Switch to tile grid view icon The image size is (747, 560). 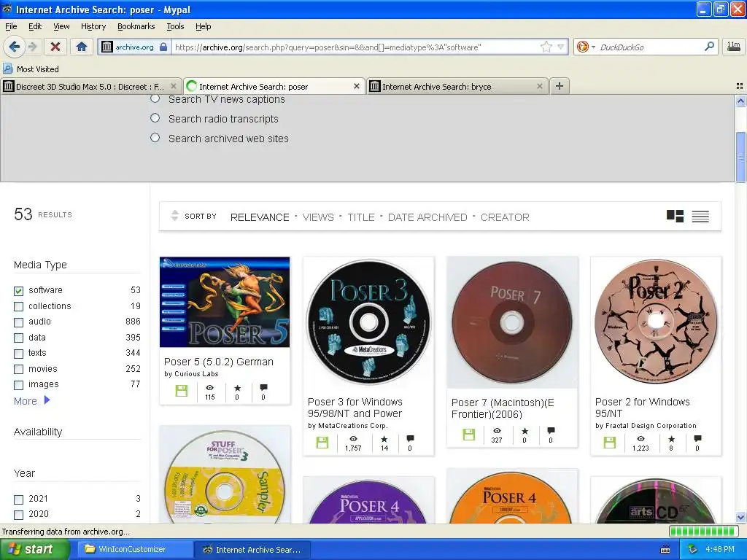[x=675, y=216]
